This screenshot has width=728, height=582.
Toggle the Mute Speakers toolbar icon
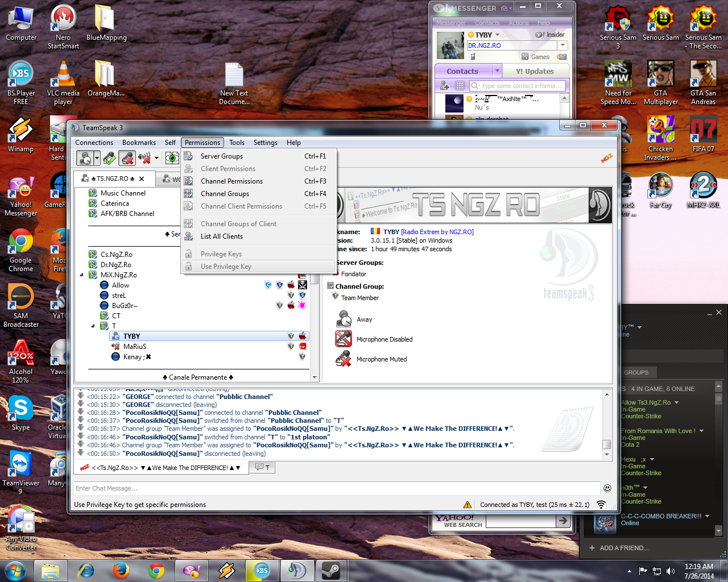144,158
